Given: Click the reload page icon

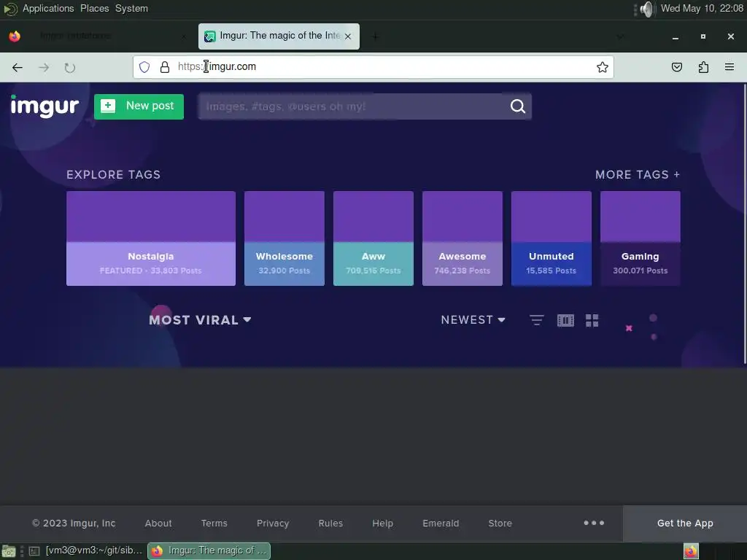Looking at the screenshot, I should pos(70,68).
